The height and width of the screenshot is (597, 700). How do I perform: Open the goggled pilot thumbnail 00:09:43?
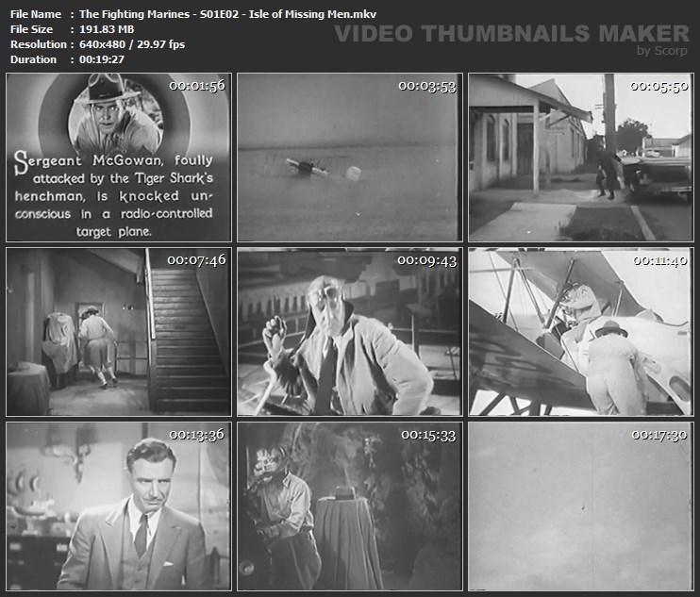[x=350, y=332]
